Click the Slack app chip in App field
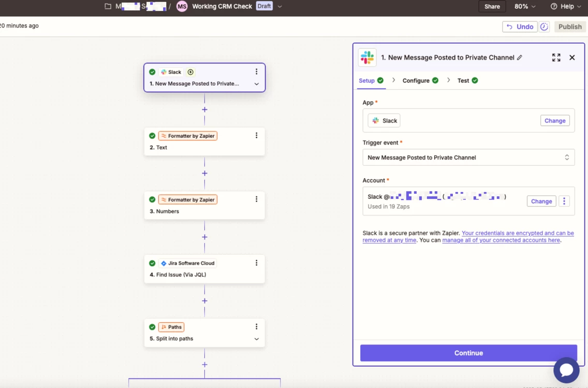Screen dimensions: 588x388 (384, 121)
